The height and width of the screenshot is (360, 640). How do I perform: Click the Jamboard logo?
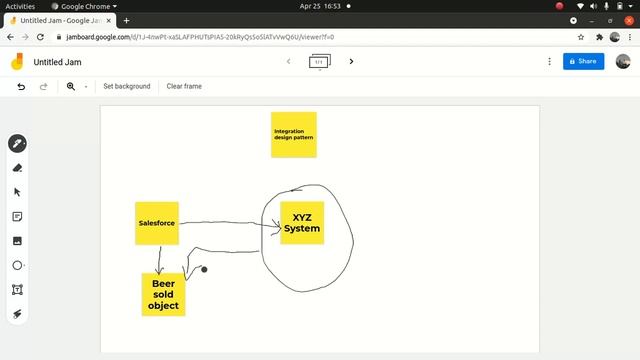tap(18, 62)
